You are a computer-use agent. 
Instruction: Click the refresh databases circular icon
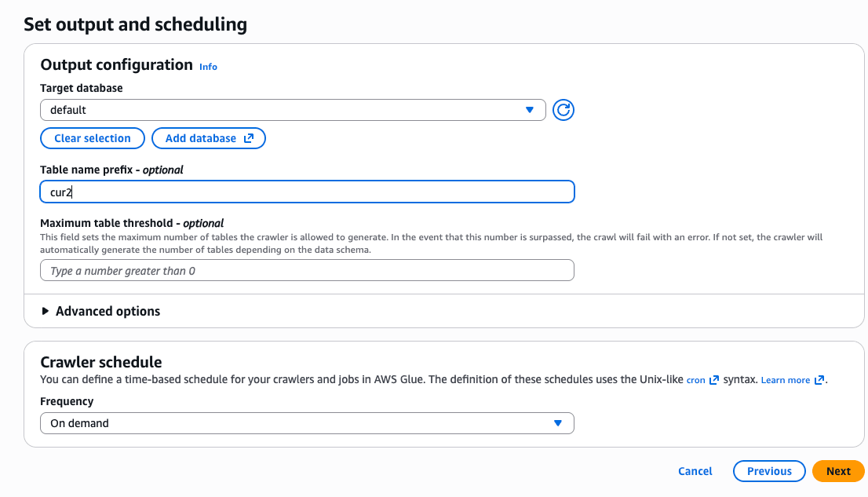point(563,110)
